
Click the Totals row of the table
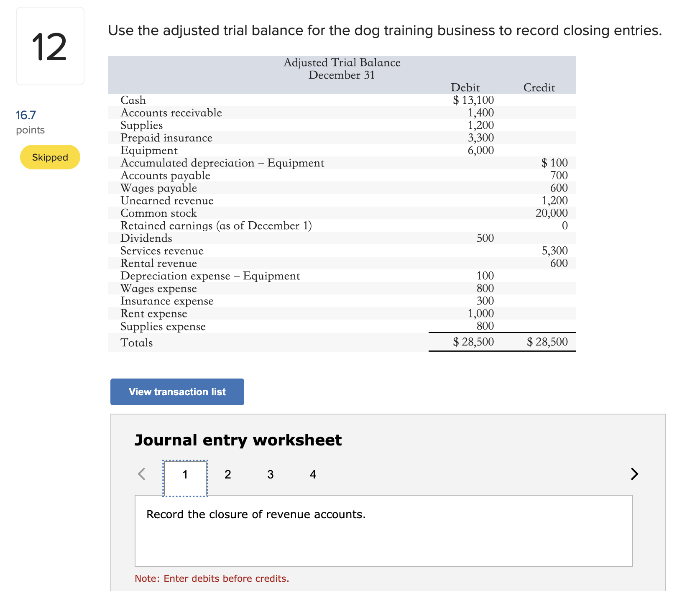(x=136, y=342)
